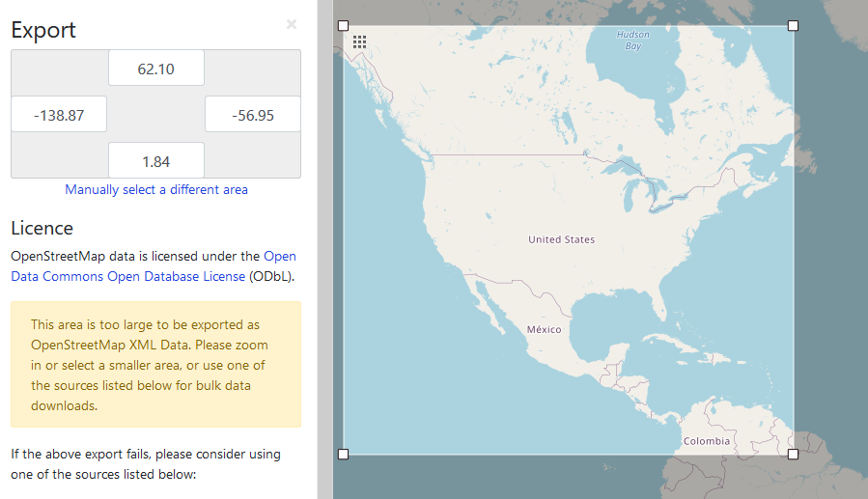
Task: Click the Export panel heading
Action: pyautogui.click(x=43, y=30)
